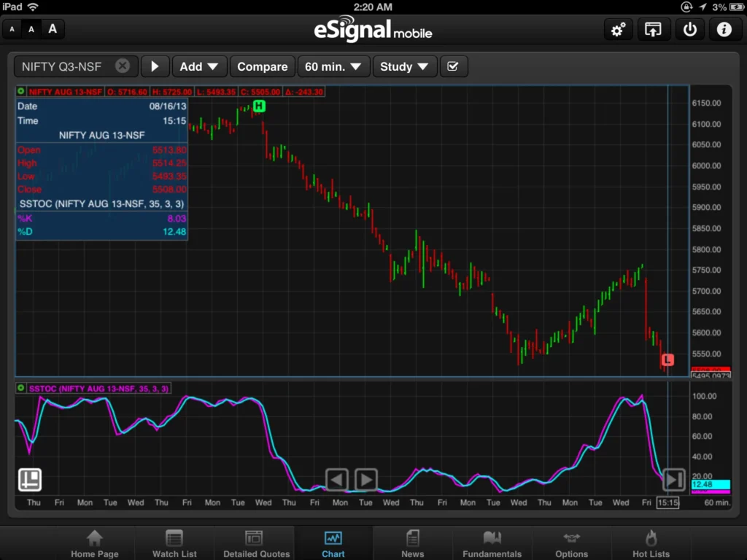Select the largest font size A button
This screenshot has width=747, height=560.
point(53,29)
